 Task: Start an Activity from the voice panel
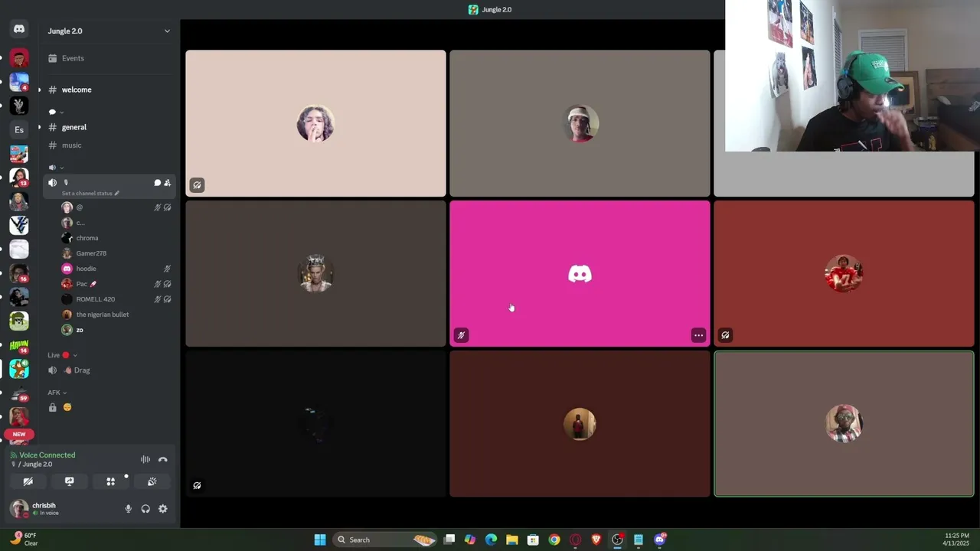[x=110, y=481]
